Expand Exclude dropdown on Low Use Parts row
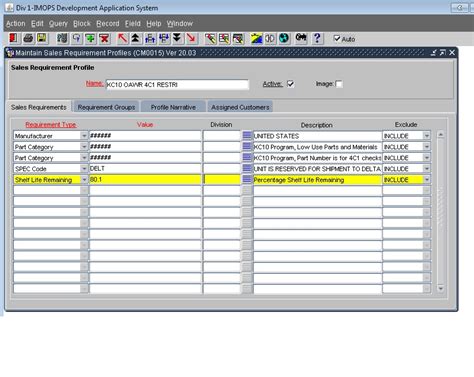 tap(426, 147)
